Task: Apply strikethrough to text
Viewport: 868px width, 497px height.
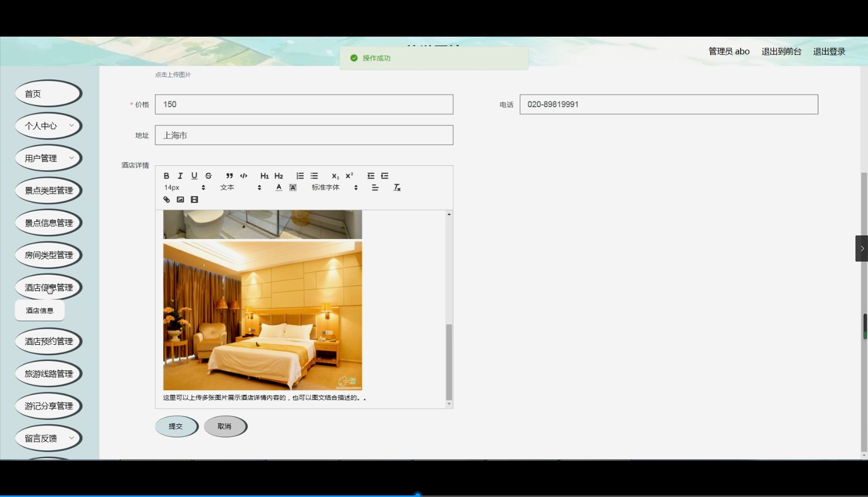Action: pos(209,176)
